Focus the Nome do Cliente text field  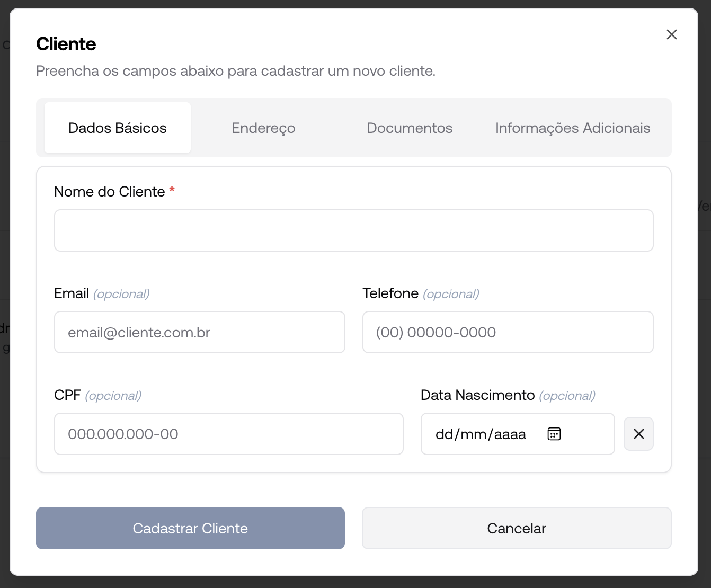(x=353, y=230)
